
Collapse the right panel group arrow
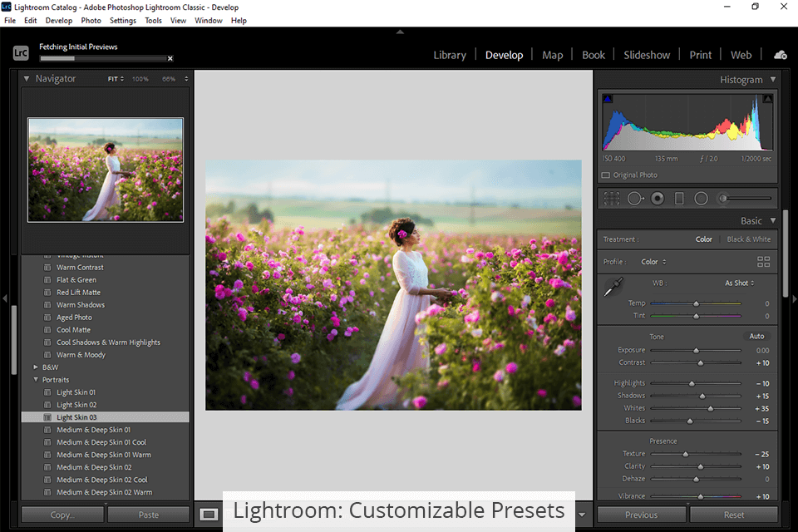pos(794,299)
